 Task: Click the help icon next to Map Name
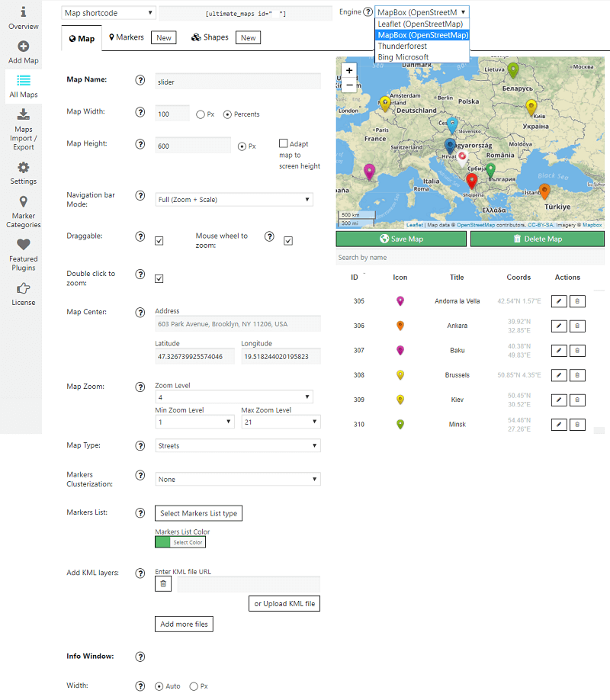(140, 80)
